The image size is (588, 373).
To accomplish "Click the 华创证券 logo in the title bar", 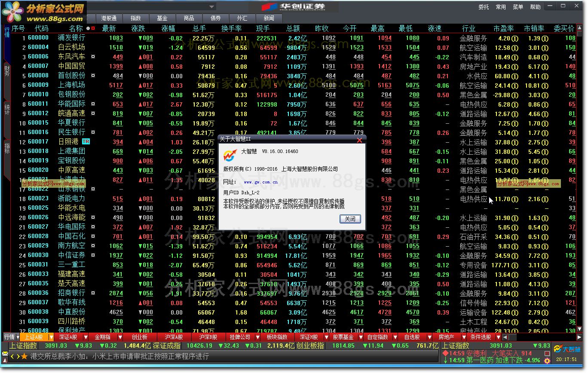I will click(x=293, y=7).
